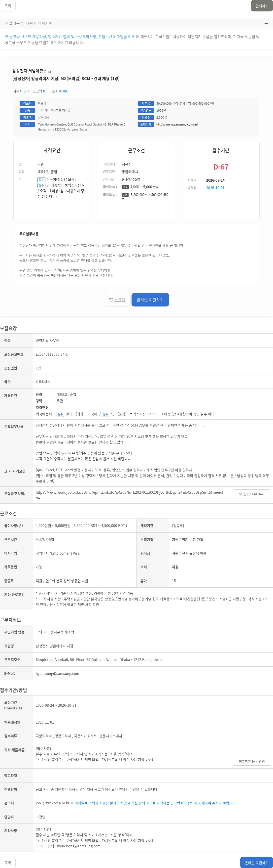Click the closing date 2026-10-31
The width and height of the screenshot is (273, 868).
pos(215,188)
